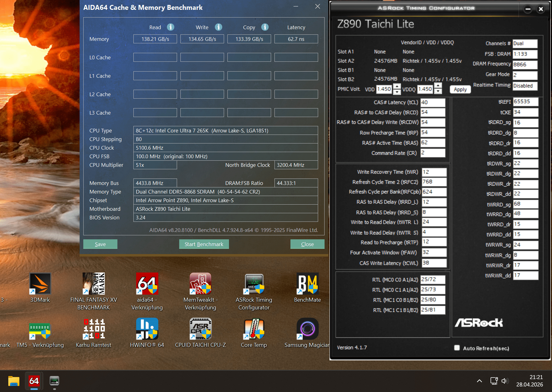Image resolution: width=552 pixels, height=392 pixels.
Task: Select the tFAW value field
Action: click(434, 252)
